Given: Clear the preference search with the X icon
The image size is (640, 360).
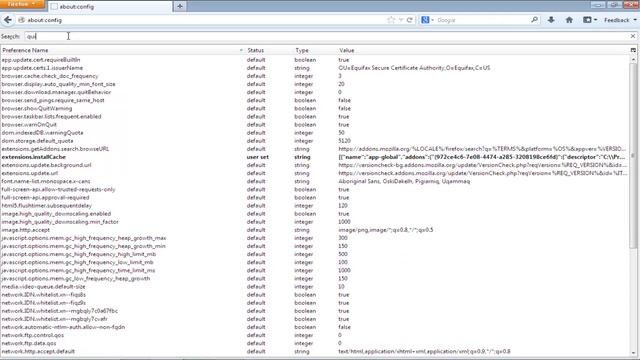Looking at the screenshot, I should [x=633, y=36].
